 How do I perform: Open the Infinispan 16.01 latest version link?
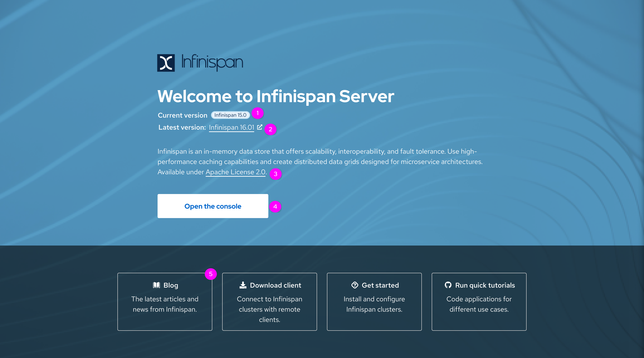[231, 127]
